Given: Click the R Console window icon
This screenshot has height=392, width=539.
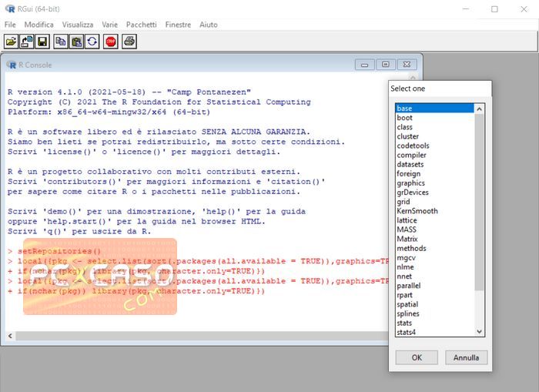Looking at the screenshot, I should coord(12,65).
